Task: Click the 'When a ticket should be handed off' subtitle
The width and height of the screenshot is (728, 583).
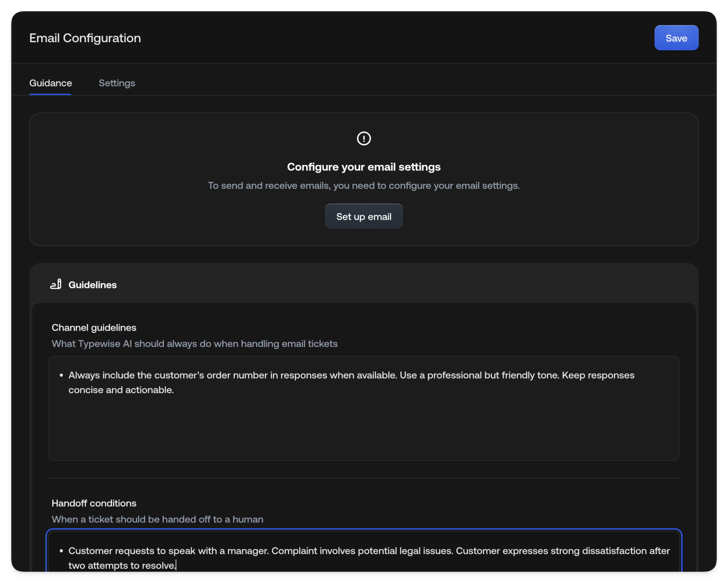Action: 157,519
